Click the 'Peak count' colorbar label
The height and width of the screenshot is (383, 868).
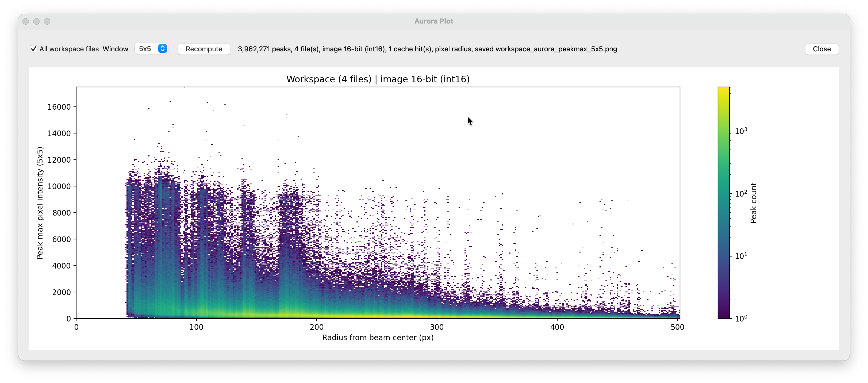coord(754,203)
